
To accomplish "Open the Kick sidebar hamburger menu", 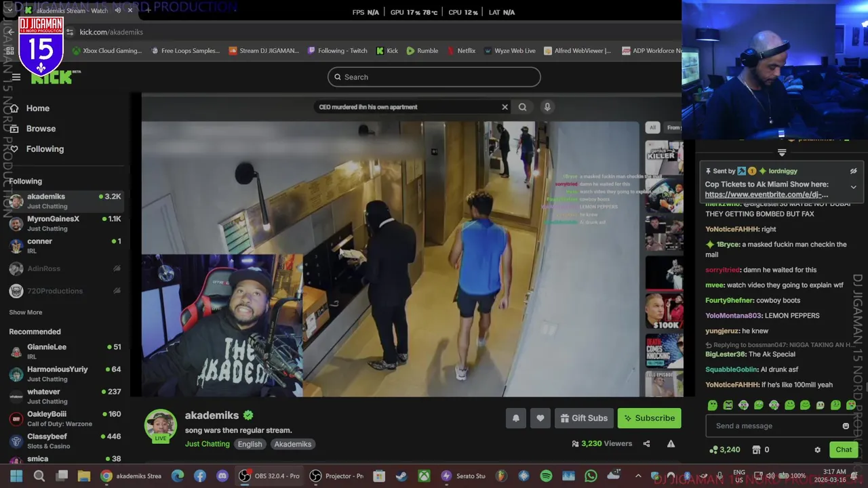I will point(16,77).
